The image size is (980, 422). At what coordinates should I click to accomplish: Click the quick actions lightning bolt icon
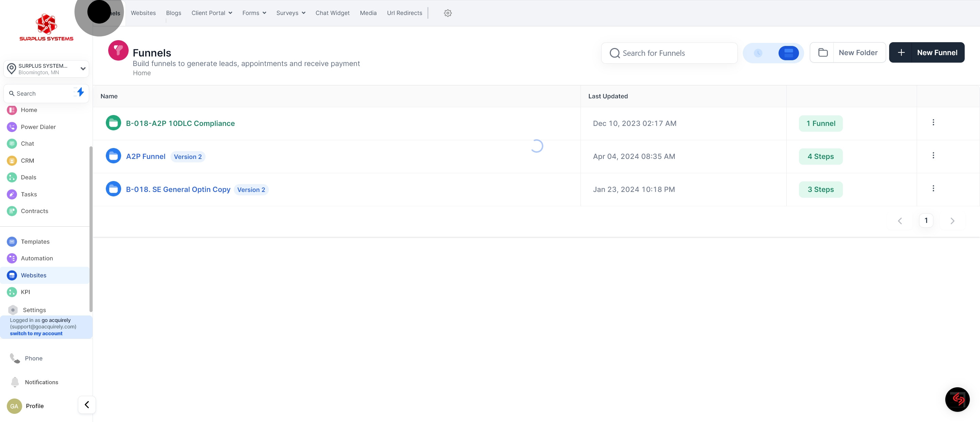80,92
